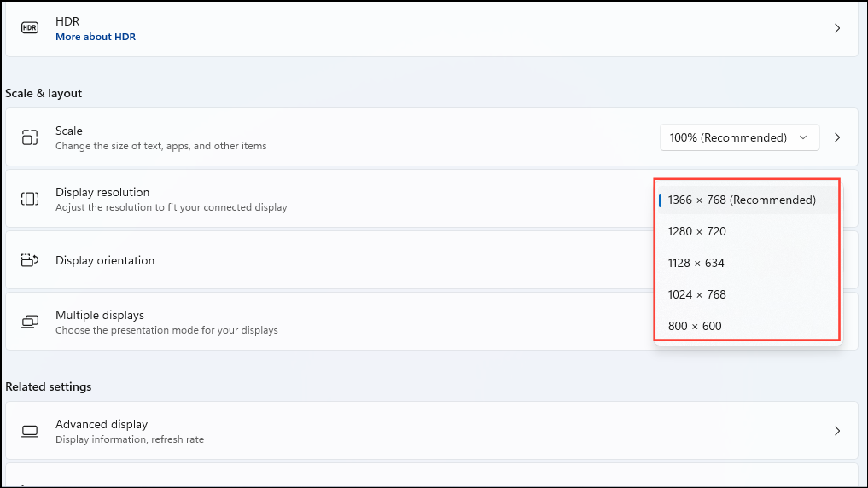Open the More about HDR link

pyautogui.click(x=96, y=37)
